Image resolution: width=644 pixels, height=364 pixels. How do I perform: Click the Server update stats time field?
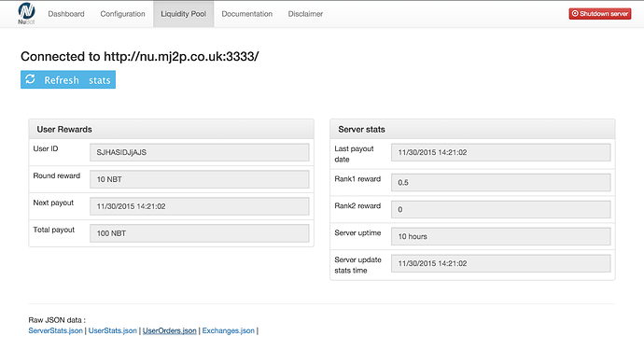click(x=500, y=263)
